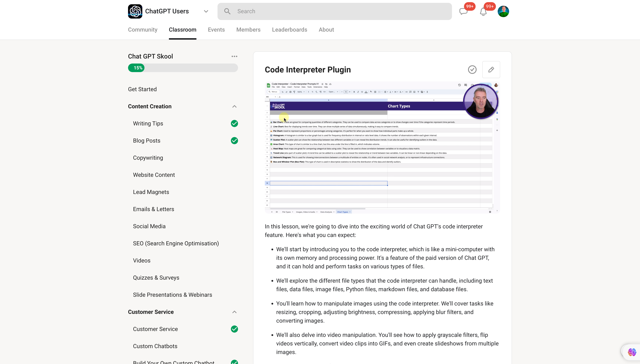Viewport: 640px width, 364px height.
Task: Click the edit pencil on the lesson
Action: pos(491,70)
